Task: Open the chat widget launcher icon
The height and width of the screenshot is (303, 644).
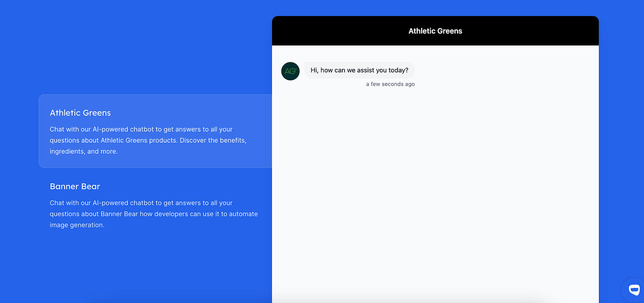Action: coord(634,290)
